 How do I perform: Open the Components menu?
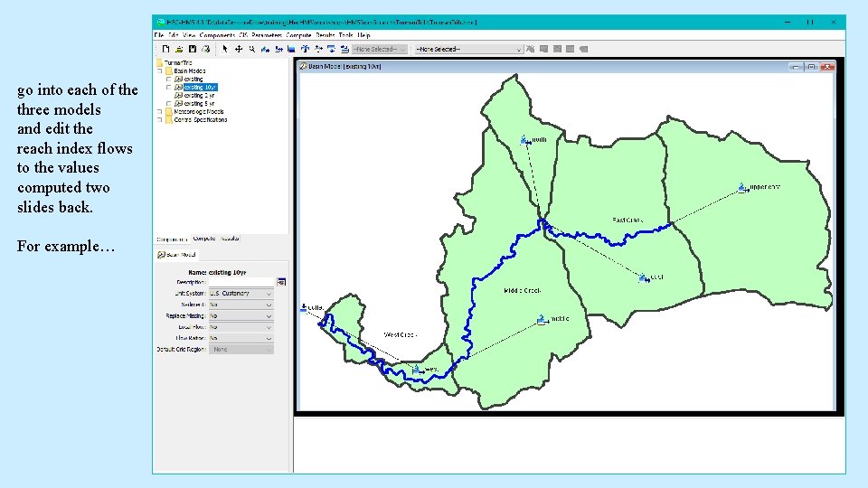[217, 35]
